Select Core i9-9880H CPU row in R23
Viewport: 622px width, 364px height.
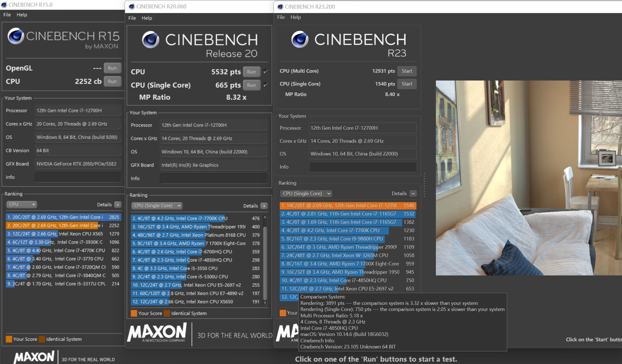point(348,239)
